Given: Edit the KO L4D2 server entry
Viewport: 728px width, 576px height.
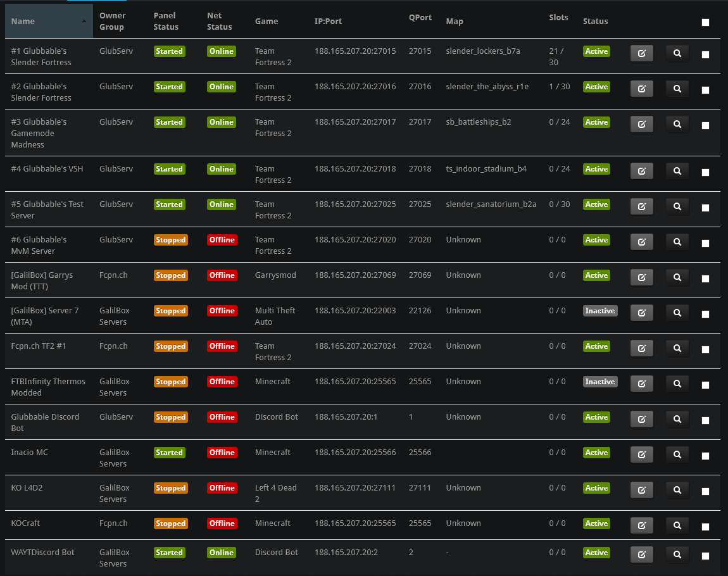Looking at the screenshot, I should (642, 490).
